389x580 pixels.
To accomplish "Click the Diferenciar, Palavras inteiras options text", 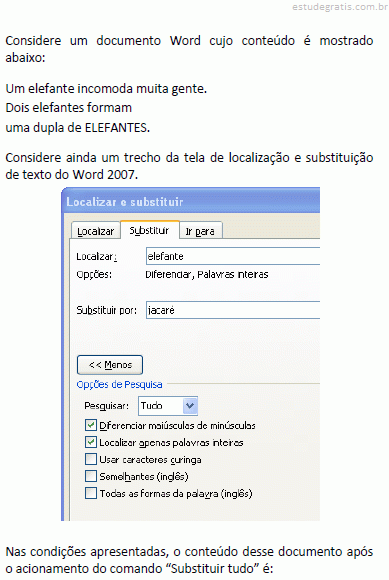I will pos(207,274).
